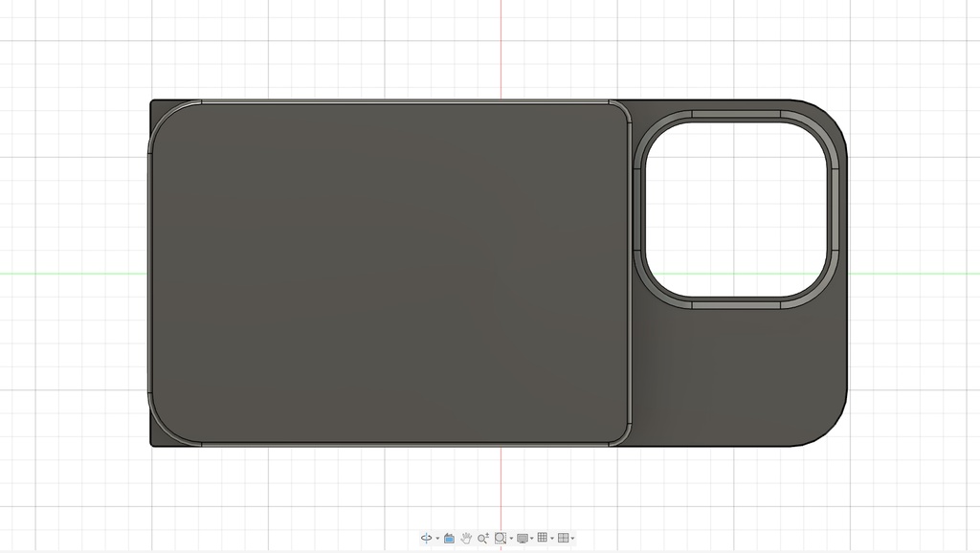
Task: Click the Viewports layout icon
Action: click(563, 538)
